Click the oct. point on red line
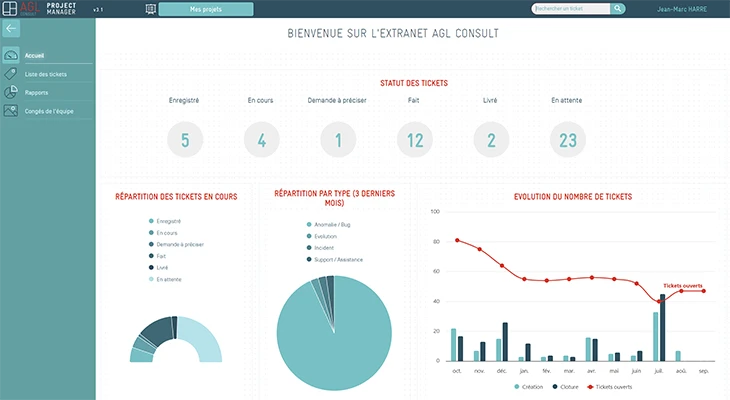Image resolution: width=730 pixels, height=400 pixels. [457, 240]
